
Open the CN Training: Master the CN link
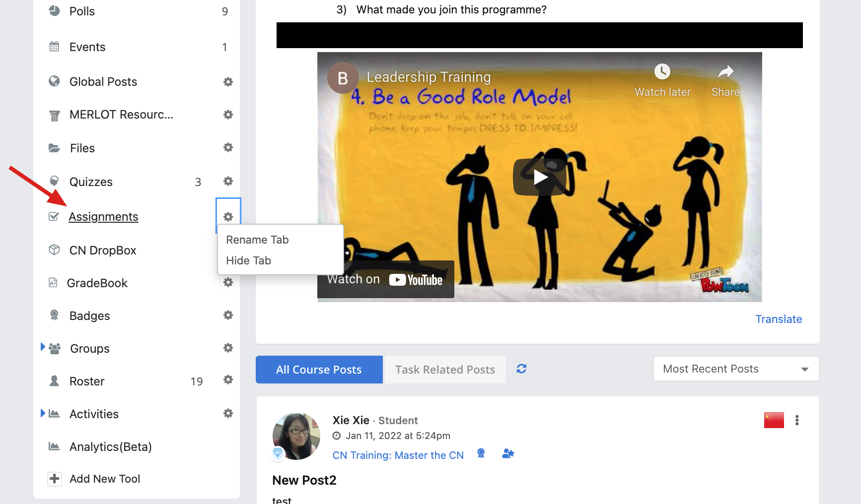[398, 455]
